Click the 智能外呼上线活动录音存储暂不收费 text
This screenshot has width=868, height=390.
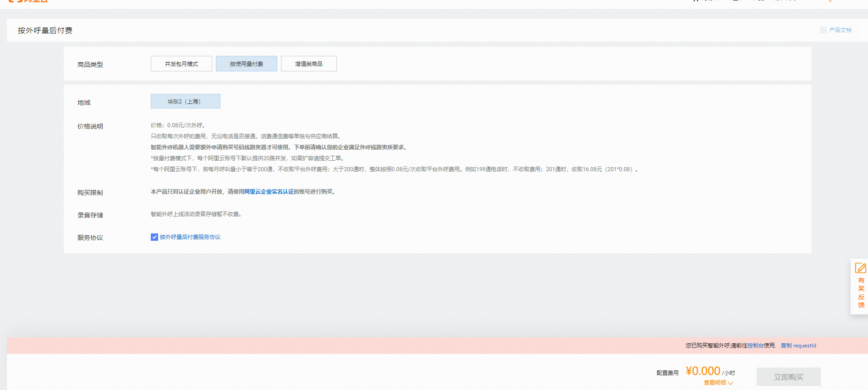[196, 214]
